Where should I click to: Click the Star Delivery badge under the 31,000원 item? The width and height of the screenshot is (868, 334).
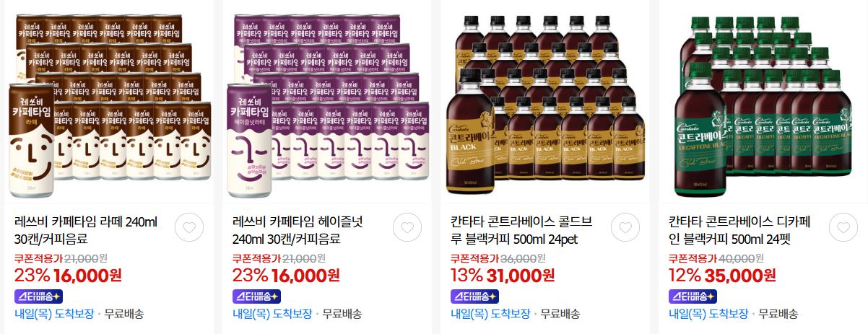[474, 296]
